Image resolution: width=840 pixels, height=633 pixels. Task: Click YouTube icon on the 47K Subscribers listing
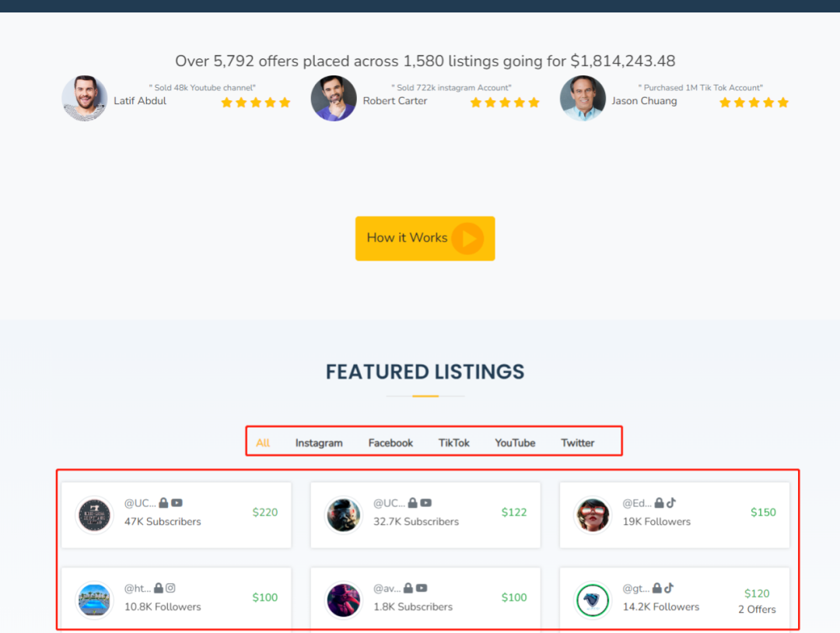tap(177, 503)
